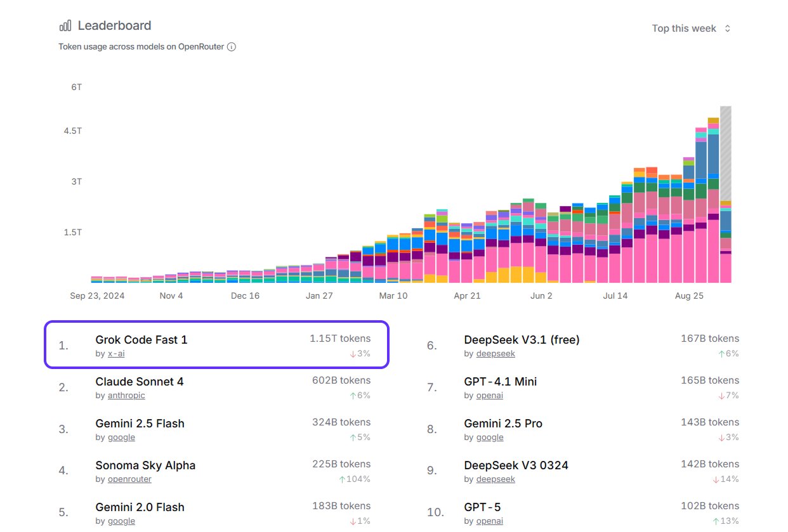Open the openrouter link under Sonoma Sky Alpha

tap(129, 479)
